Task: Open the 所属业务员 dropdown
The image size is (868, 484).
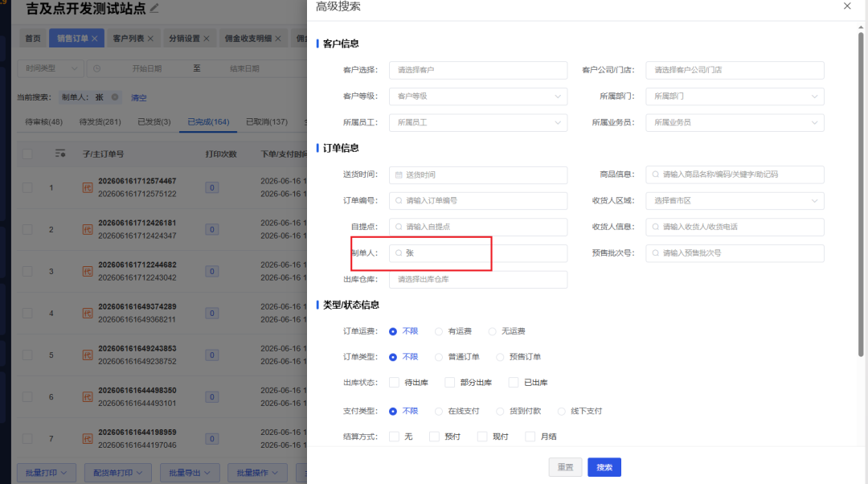Action: (x=735, y=122)
